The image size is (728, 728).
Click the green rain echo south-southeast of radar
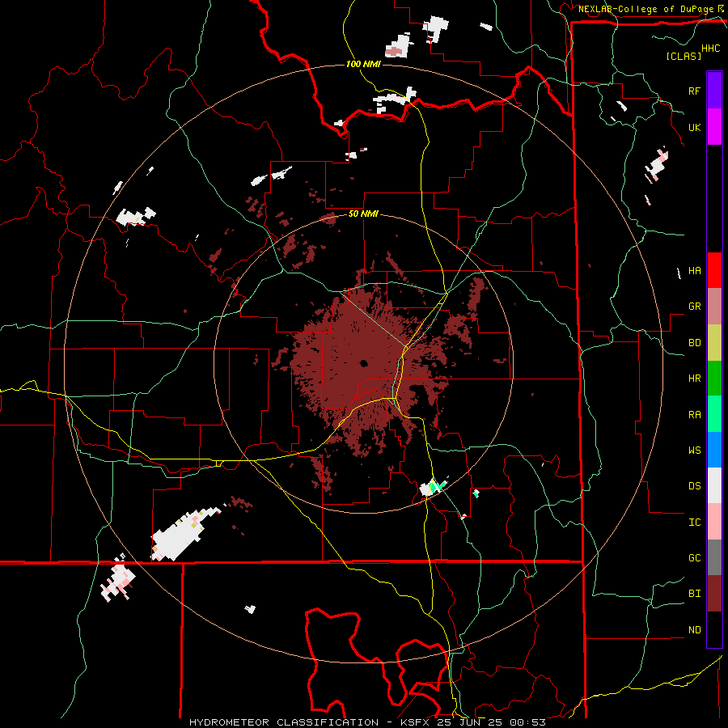click(435, 487)
